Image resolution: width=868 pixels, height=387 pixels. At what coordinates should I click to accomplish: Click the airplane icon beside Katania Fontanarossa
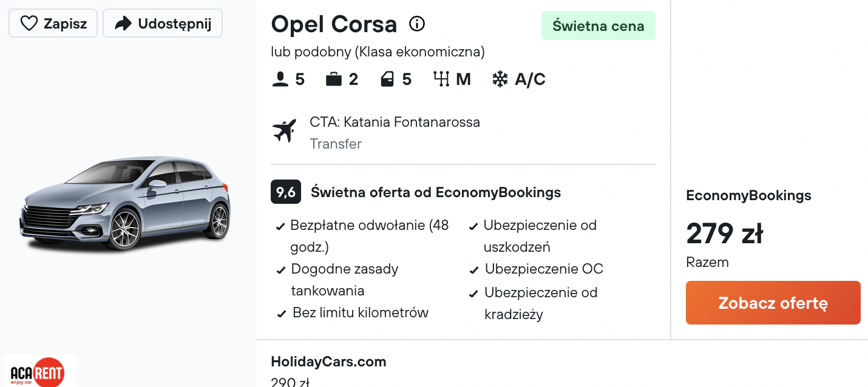tap(284, 131)
